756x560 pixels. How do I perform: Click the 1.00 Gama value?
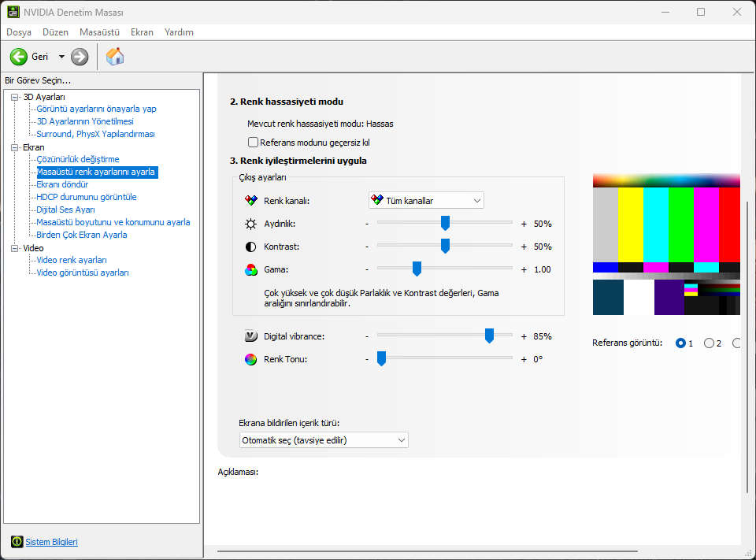[x=543, y=269]
